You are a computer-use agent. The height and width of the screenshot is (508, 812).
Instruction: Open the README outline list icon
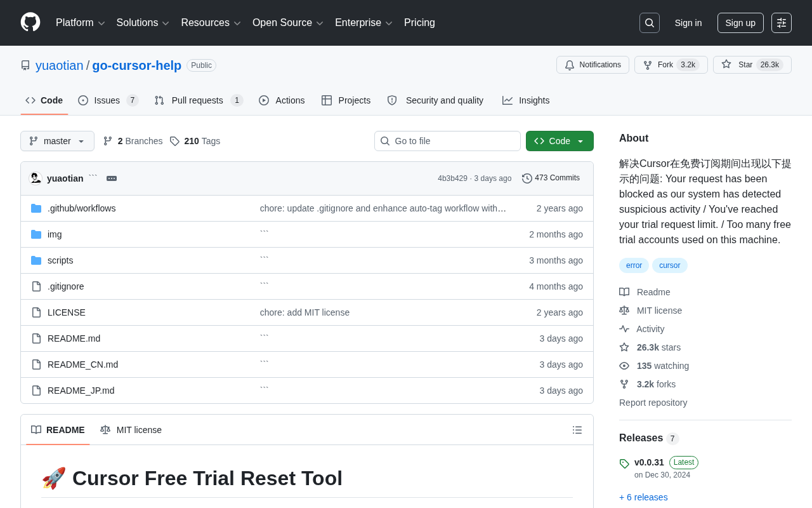(x=577, y=430)
